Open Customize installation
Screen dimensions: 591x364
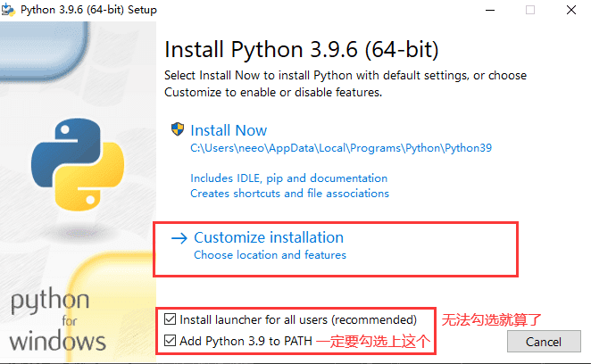point(269,237)
